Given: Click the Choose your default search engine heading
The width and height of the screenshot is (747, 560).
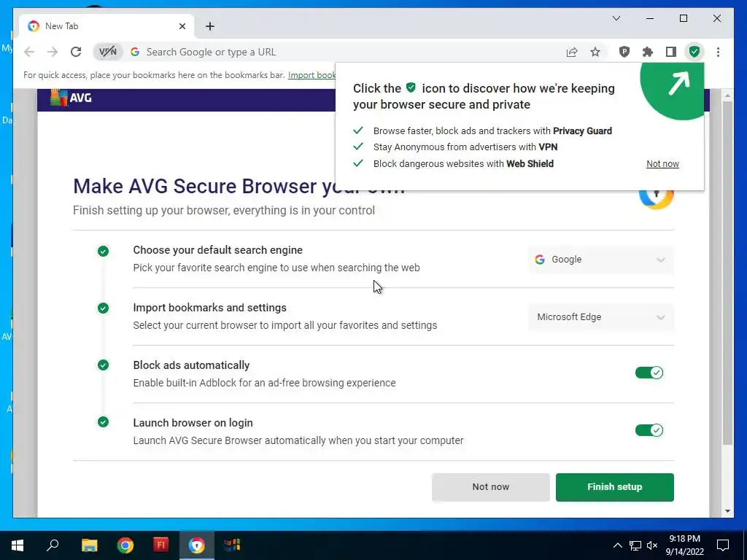Looking at the screenshot, I should point(217,250).
